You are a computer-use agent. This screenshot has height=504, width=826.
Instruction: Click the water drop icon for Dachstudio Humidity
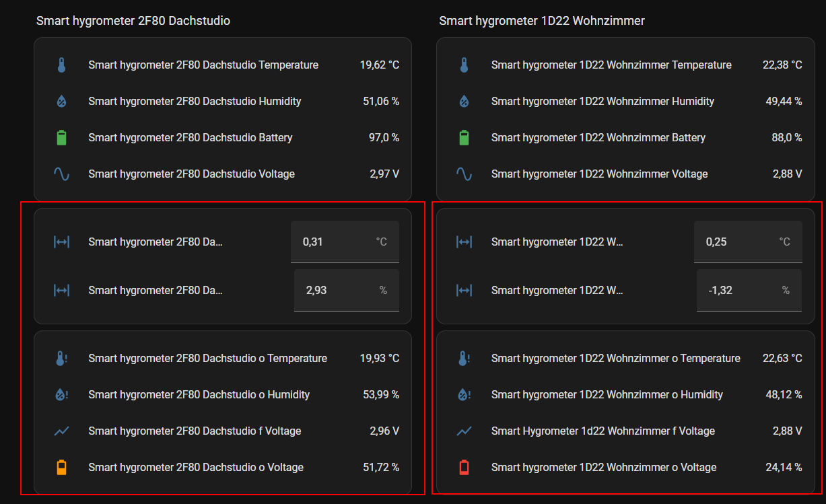(61, 102)
